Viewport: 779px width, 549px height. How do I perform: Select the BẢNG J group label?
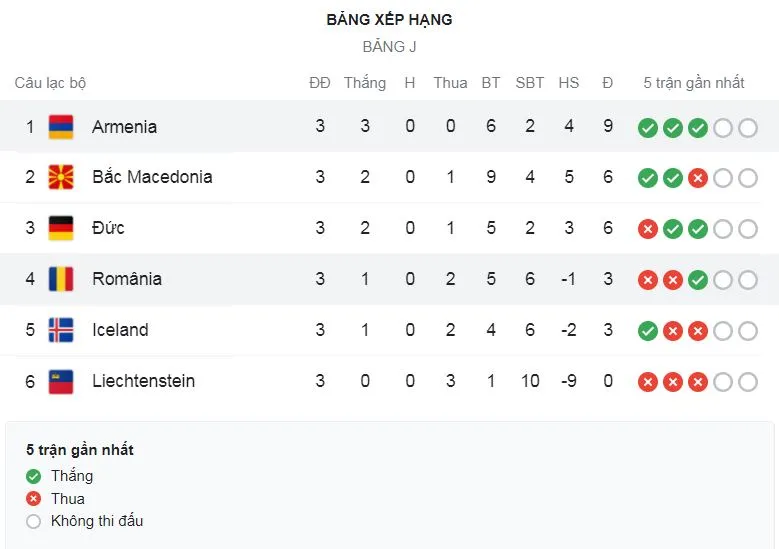click(x=389, y=47)
